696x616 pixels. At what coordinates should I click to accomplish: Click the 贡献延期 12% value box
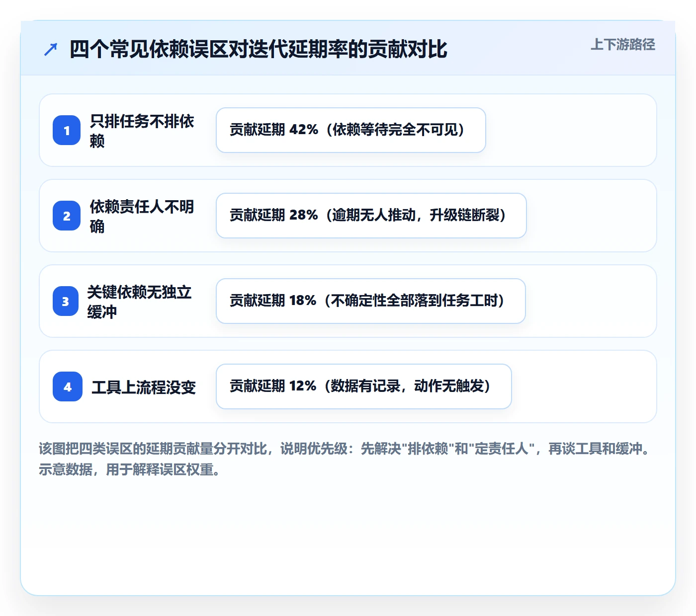364,386
